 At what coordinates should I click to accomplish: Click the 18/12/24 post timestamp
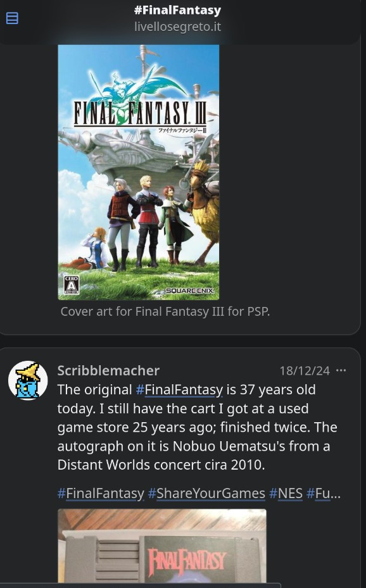click(305, 371)
